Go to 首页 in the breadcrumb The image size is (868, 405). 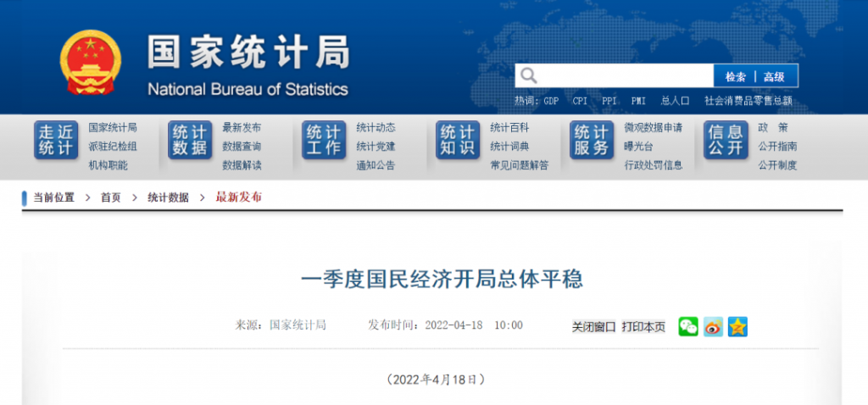pos(110,197)
